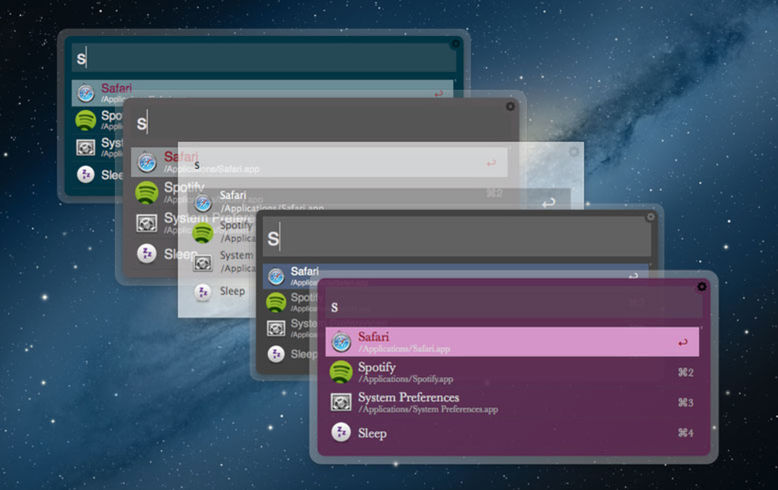Click Sleep icon in the teal window
The height and width of the screenshot is (490, 778).
86,175
